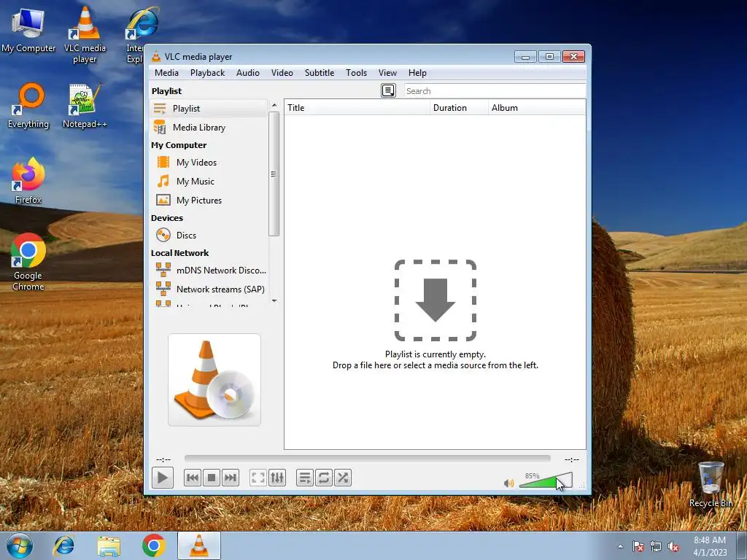Open the Media menu
747x560 pixels.
coord(166,73)
